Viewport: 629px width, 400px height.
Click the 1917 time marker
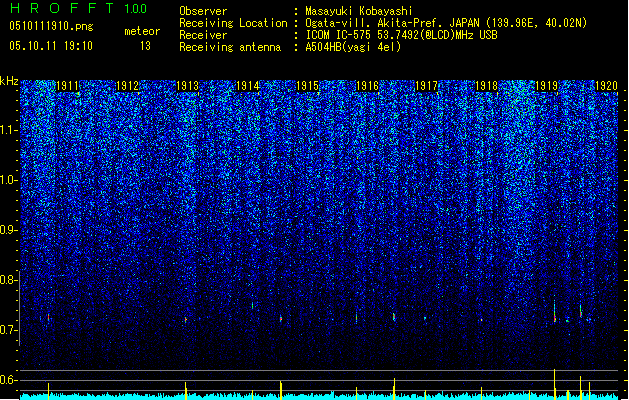pyautogui.click(x=426, y=86)
